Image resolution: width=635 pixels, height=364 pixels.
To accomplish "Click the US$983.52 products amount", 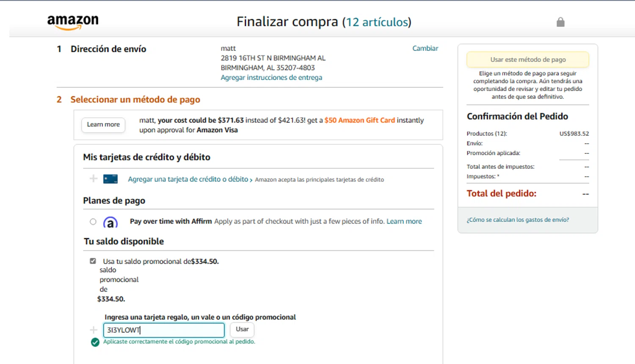I will click(x=574, y=134).
